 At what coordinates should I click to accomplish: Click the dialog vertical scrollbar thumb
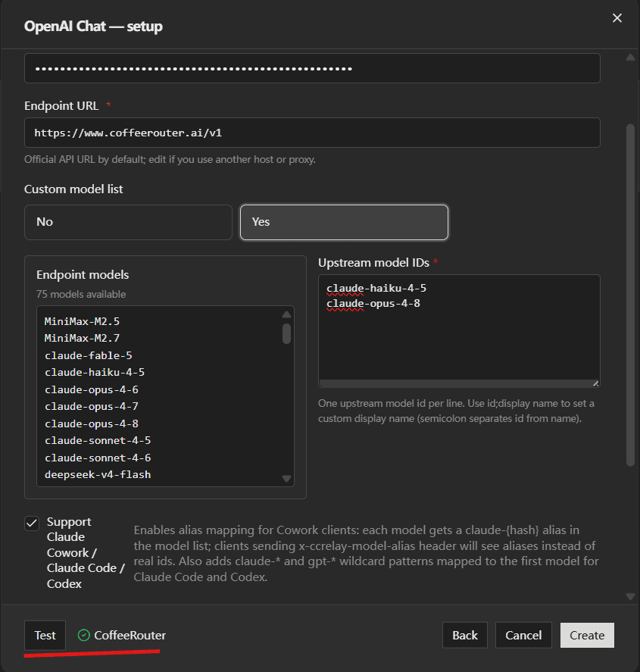click(630, 295)
